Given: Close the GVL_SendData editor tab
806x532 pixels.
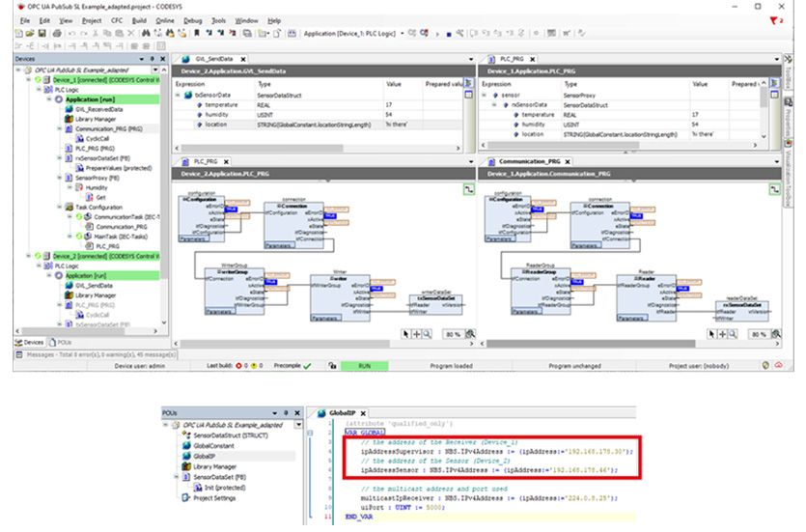Looking at the screenshot, I should 240,58.
